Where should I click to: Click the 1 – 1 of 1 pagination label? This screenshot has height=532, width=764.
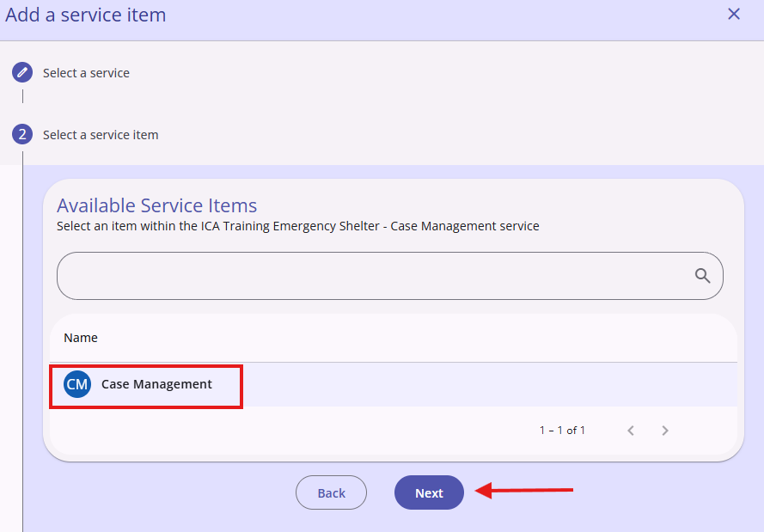562,431
